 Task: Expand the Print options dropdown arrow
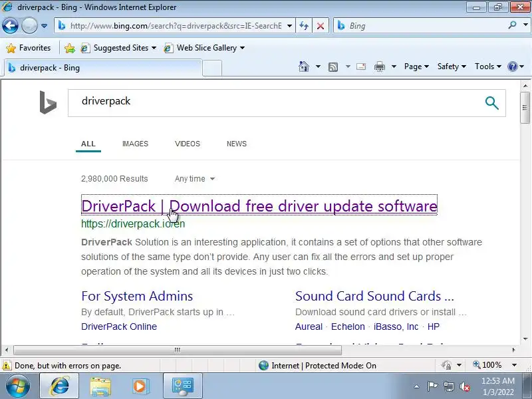point(394,66)
